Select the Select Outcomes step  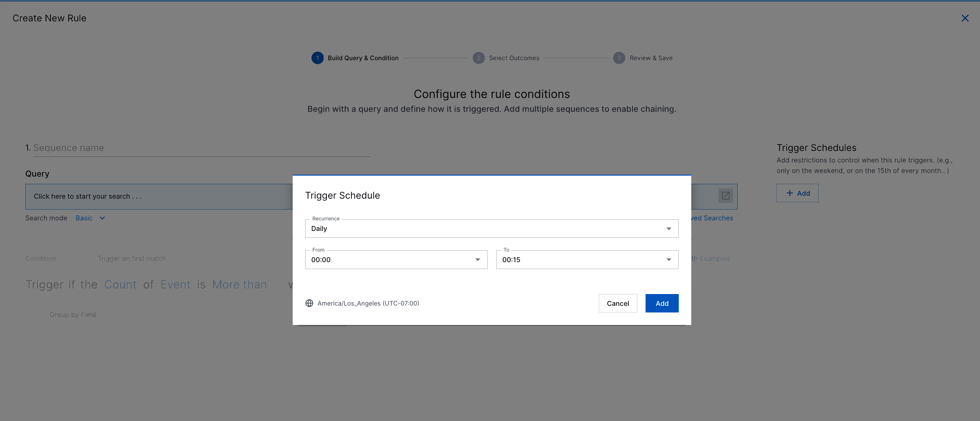click(x=513, y=58)
